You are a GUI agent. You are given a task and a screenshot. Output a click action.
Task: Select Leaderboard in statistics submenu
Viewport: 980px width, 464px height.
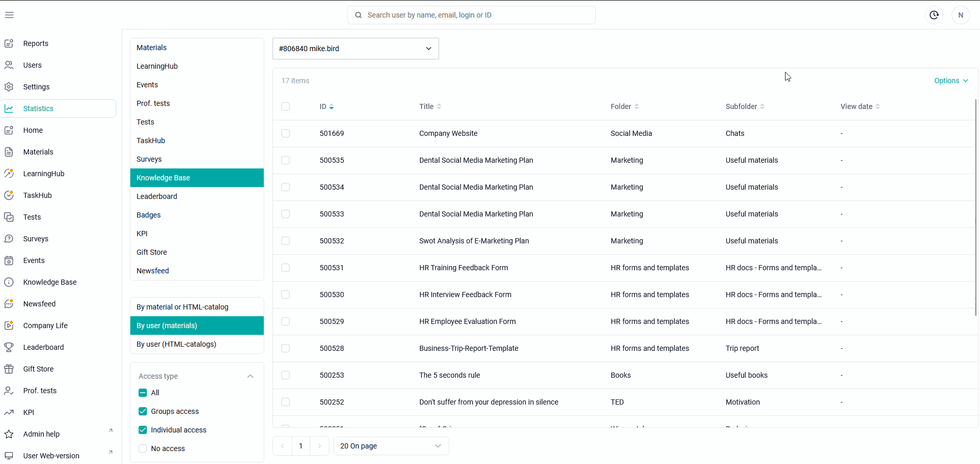tap(197, 196)
